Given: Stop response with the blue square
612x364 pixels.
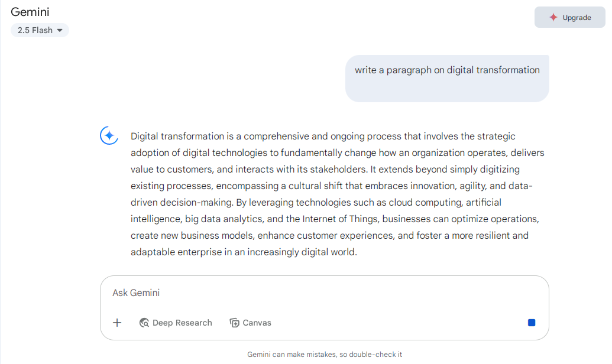Looking at the screenshot, I should tap(531, 323).
